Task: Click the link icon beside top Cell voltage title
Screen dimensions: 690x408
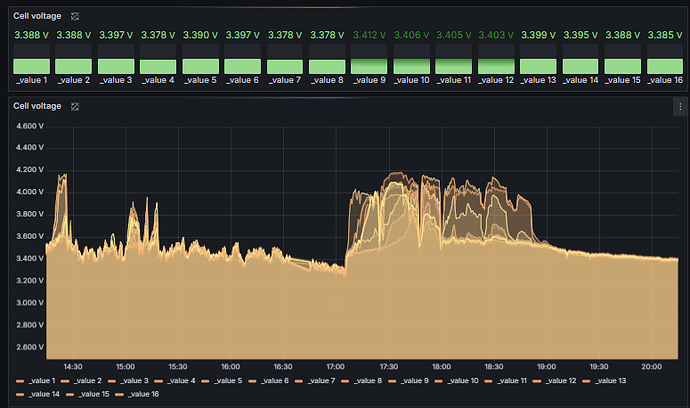Action: point(76,17)
